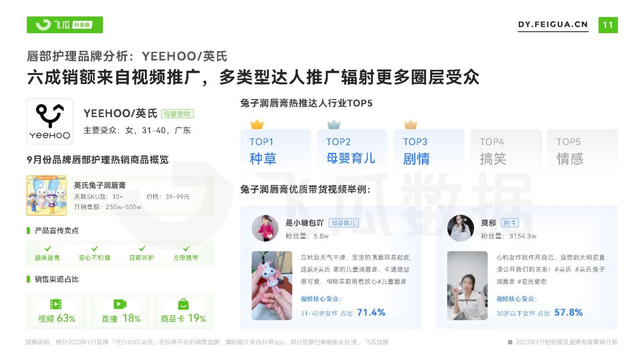This screenshot has height=362, width=644.
Task: Click the bronze crown above TOP3
Action: tap(411, 124)
